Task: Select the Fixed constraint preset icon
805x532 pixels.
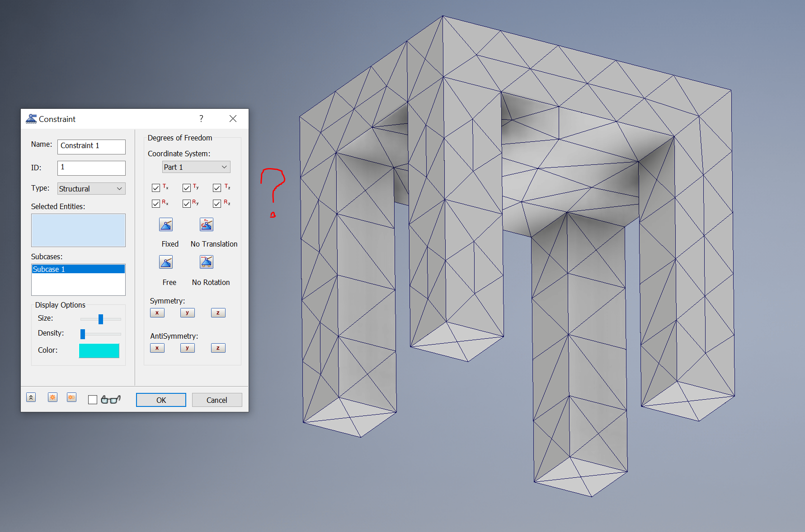Action: [x=165, y=224]
